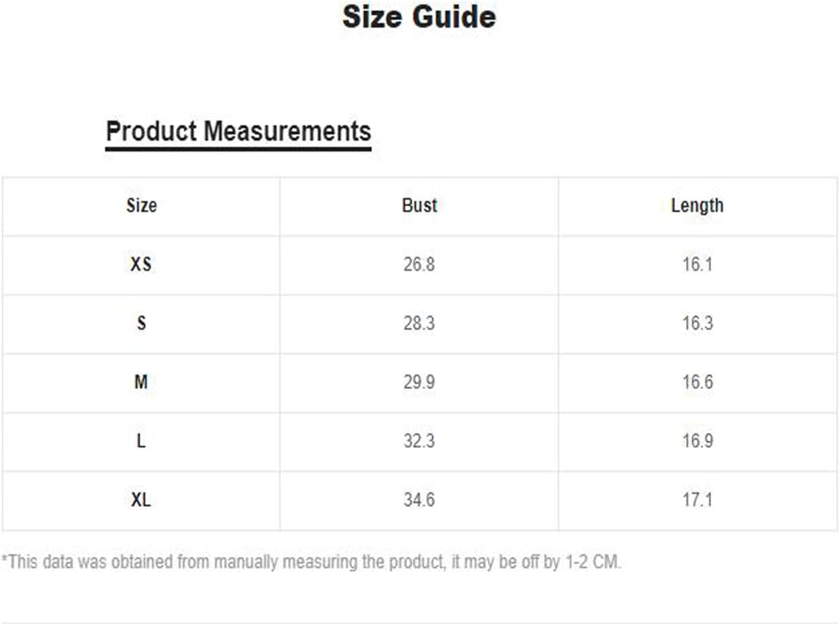Image resolution: width=840 pixels, height=624 pixels.
Task: Click the Size column header
Action: pos(141,205)
